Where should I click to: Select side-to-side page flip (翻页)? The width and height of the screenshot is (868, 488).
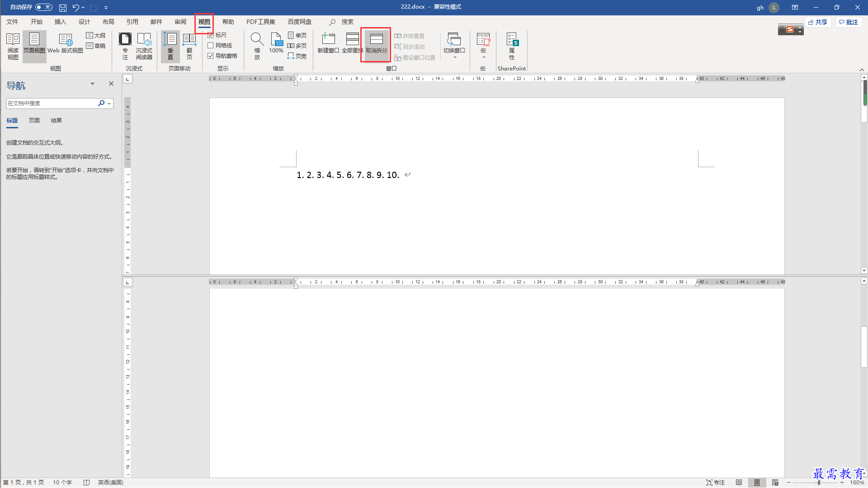189,46
